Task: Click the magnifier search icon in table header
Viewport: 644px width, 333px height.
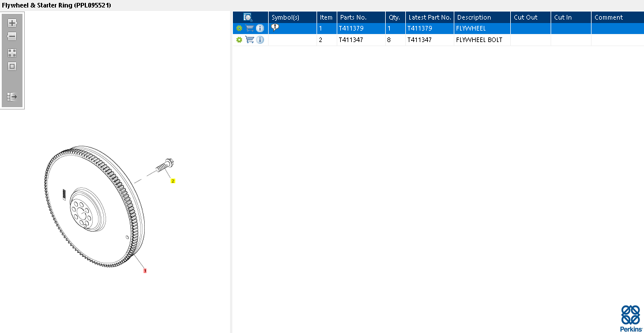Action: pyautogui.click(x=248, y=17)
